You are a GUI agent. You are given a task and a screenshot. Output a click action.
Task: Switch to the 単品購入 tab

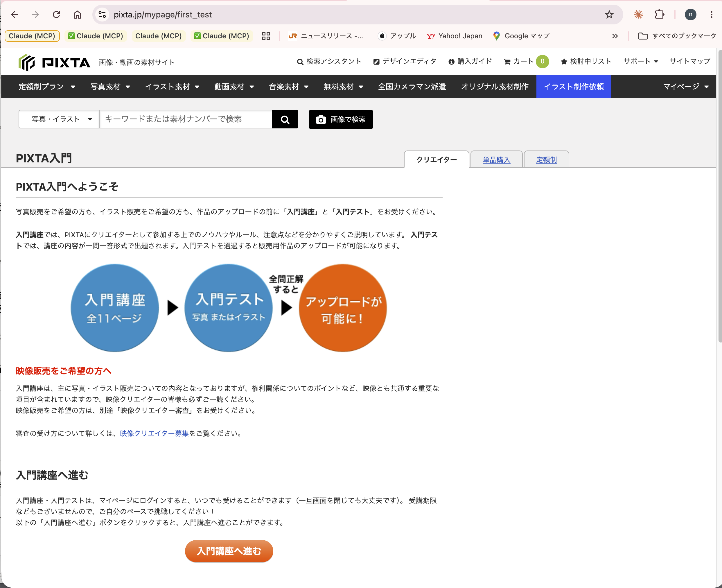[x=496, y=159]
